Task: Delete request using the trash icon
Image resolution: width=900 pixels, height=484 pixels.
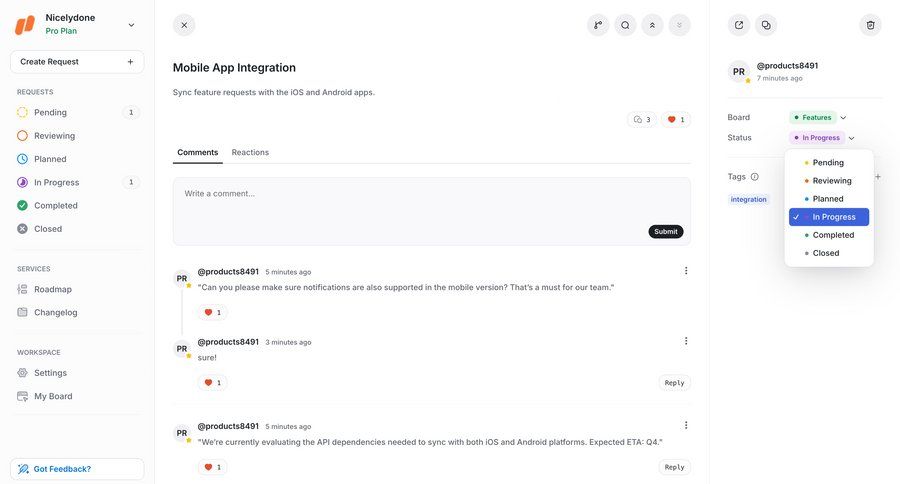Action: pos(870,25)
